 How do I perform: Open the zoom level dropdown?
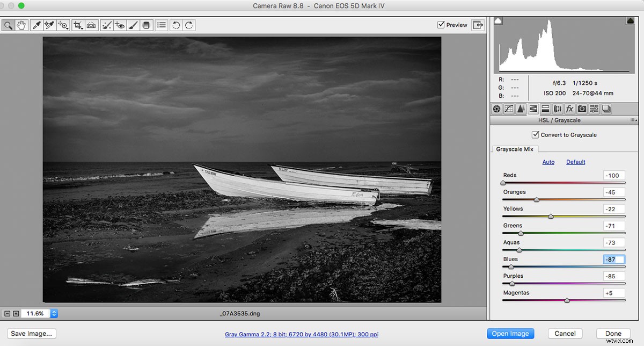(54, 313)
